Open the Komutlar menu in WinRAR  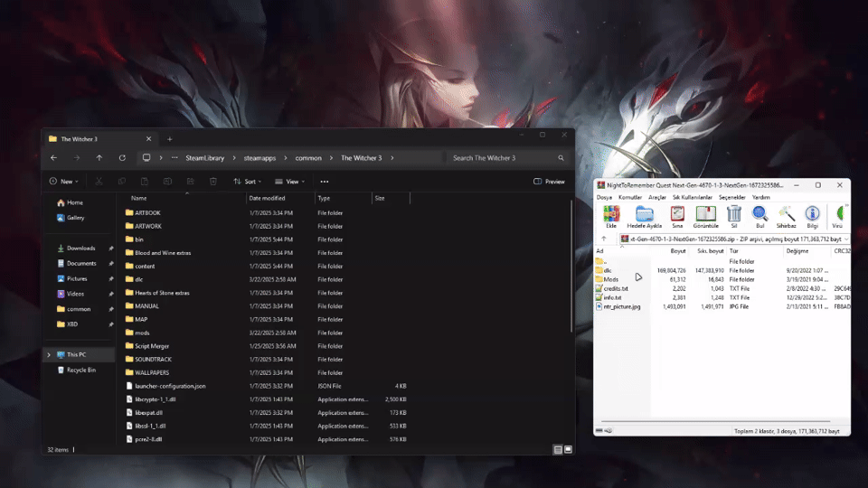tap(630, 197)
